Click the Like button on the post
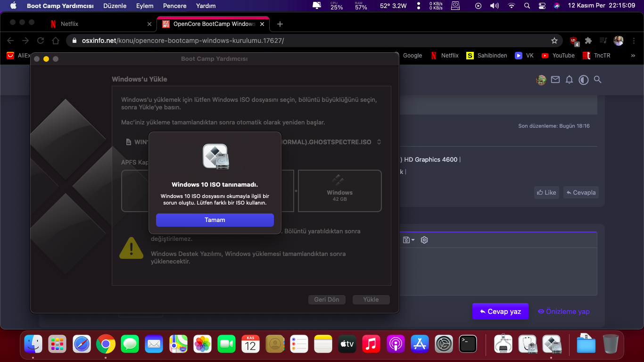 tap(546, 192)
